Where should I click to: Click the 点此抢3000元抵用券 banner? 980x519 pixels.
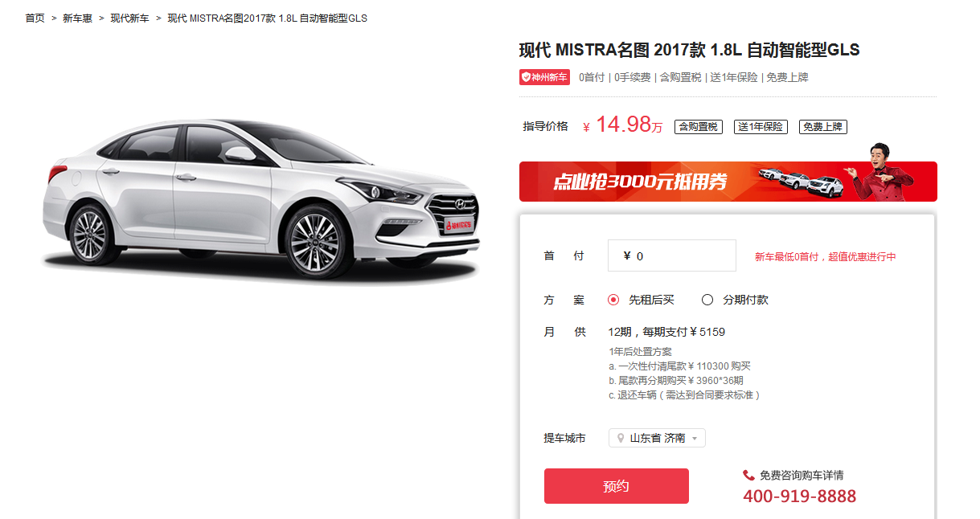[728, 182]
